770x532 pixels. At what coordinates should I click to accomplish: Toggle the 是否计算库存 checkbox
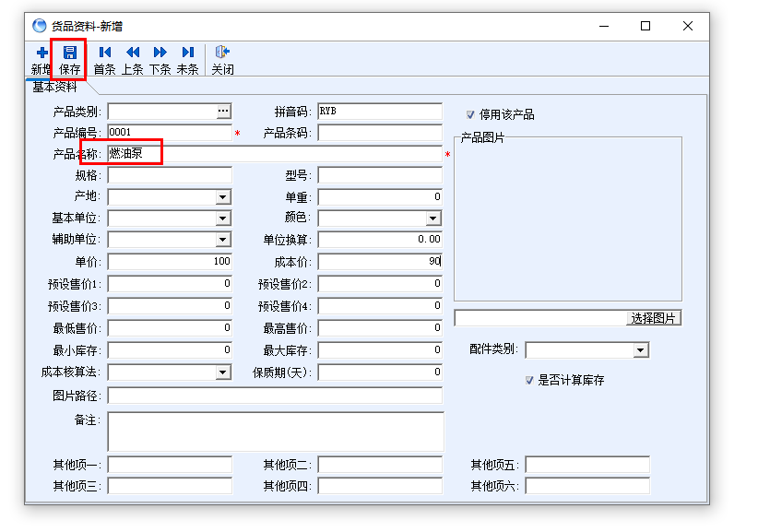pyautogui.click(x=529, y=381)
